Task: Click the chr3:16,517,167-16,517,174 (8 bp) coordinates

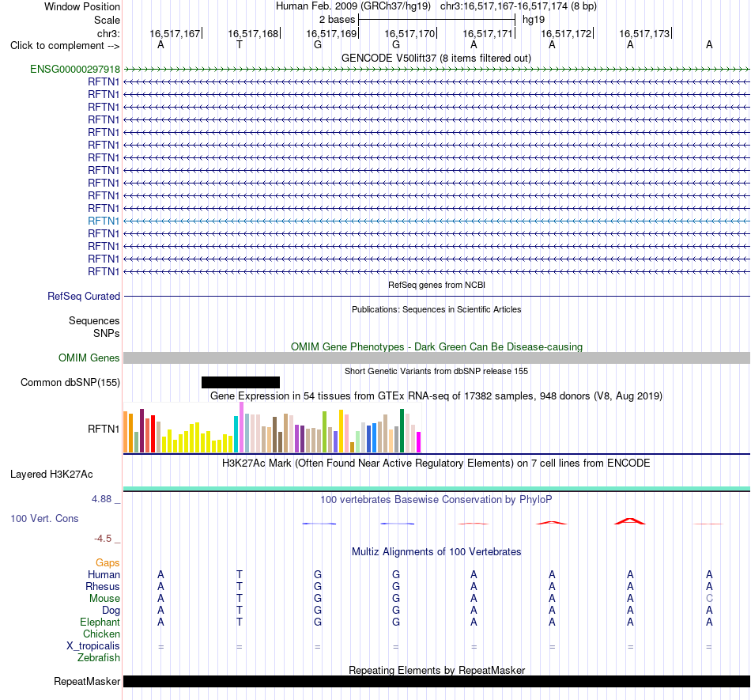Action: [519, 6]
